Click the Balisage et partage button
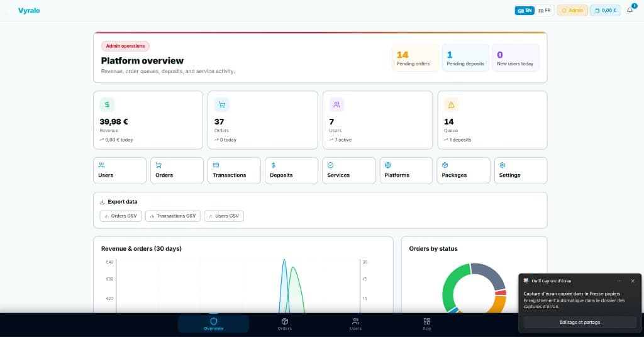This screenshot has height=337, width=644. point(580,322)
